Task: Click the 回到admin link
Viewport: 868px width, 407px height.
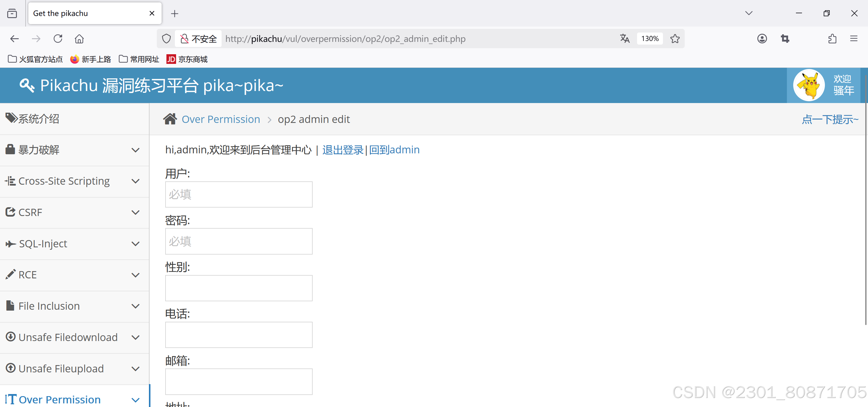Action: tap(394, 150)
